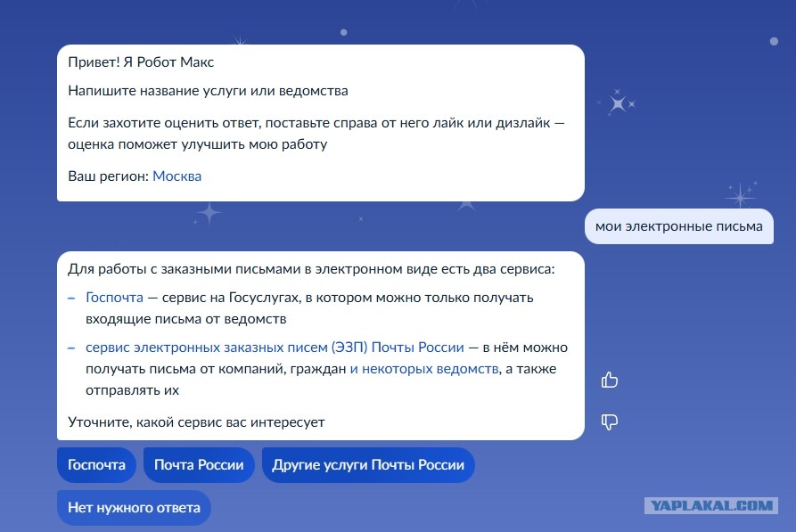Click greeting text 'Привет! Я Робот Макс'
Image resolution: width=796 pixels, height=532 pixels.
point(141,61)
